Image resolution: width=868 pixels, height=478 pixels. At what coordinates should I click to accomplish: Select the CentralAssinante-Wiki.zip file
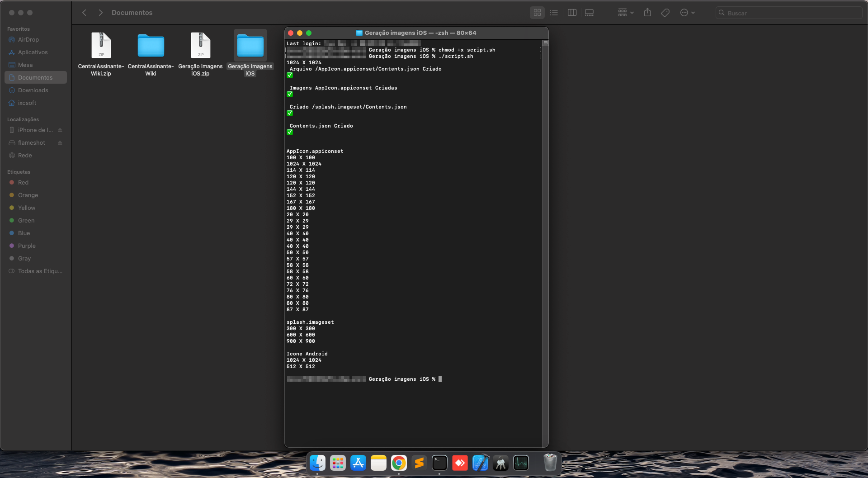tap(101, 54)
